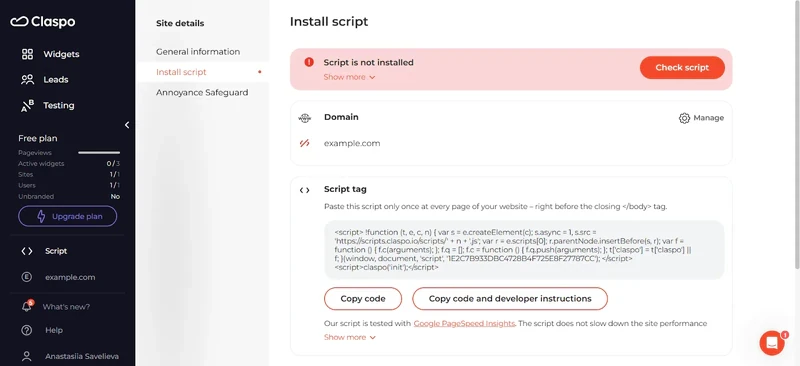Click the Site details heading

tap(180, 23)
